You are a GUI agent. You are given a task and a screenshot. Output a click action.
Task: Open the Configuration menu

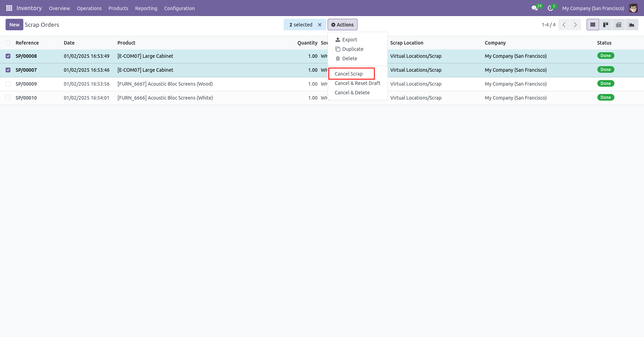[x=179, y=8]
